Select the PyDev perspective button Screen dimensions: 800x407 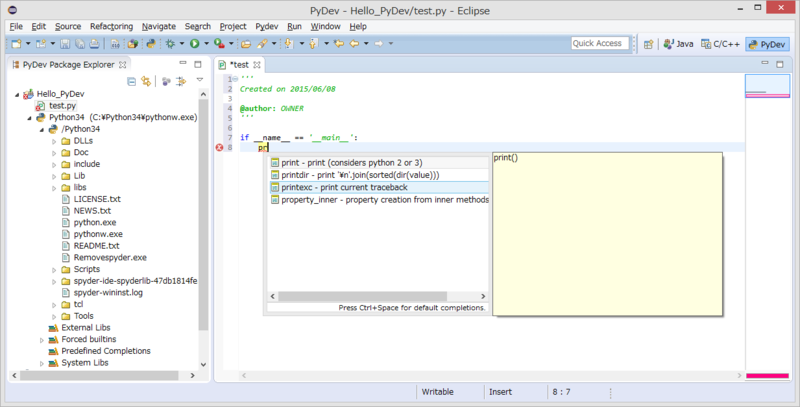tap(766, 44)
